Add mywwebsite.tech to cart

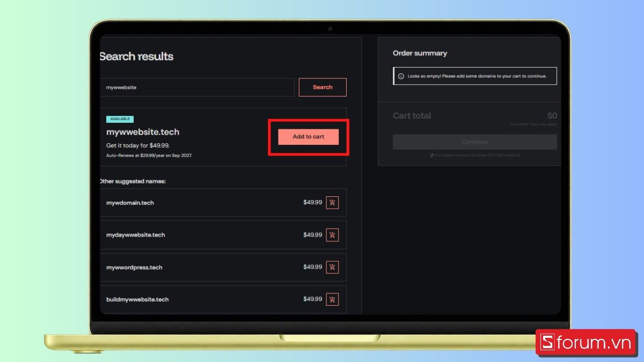coord(309,137)
